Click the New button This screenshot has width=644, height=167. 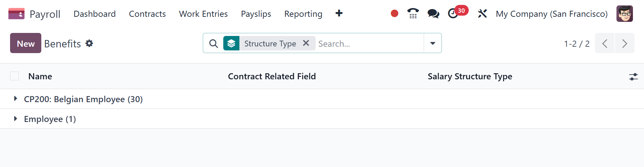[x=26, y=43]
